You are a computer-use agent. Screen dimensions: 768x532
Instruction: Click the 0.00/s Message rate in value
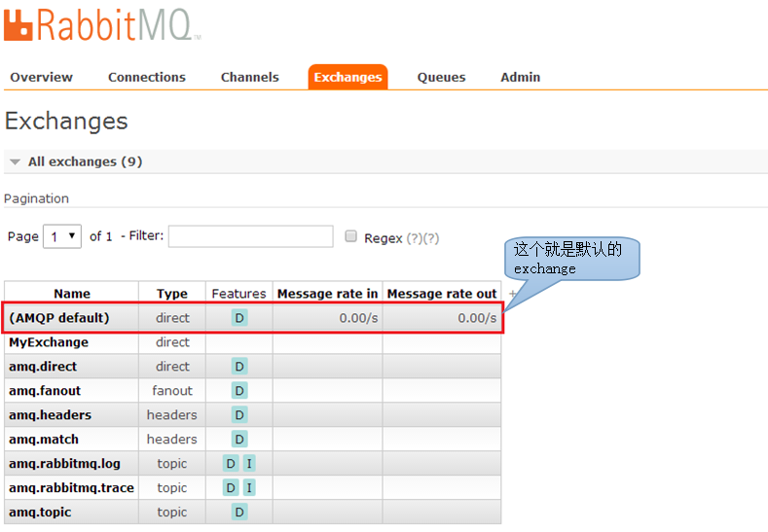(x=358, y=318)
